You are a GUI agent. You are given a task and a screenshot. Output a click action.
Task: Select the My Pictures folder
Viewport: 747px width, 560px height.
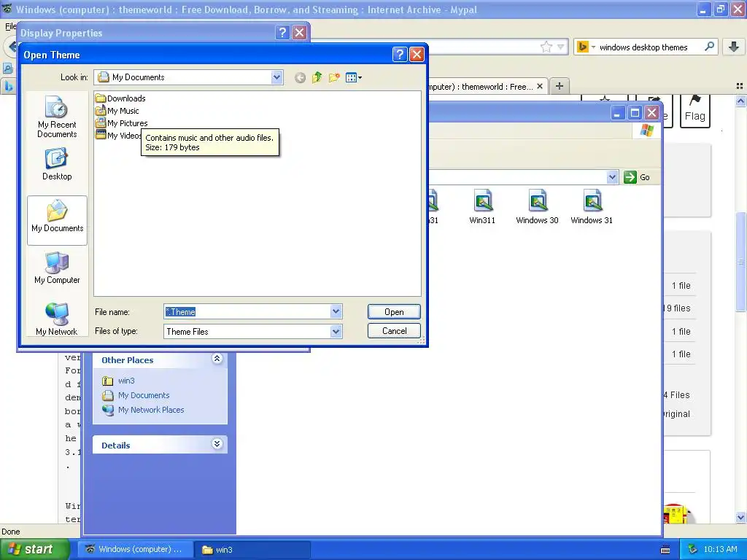pos(122,123)
